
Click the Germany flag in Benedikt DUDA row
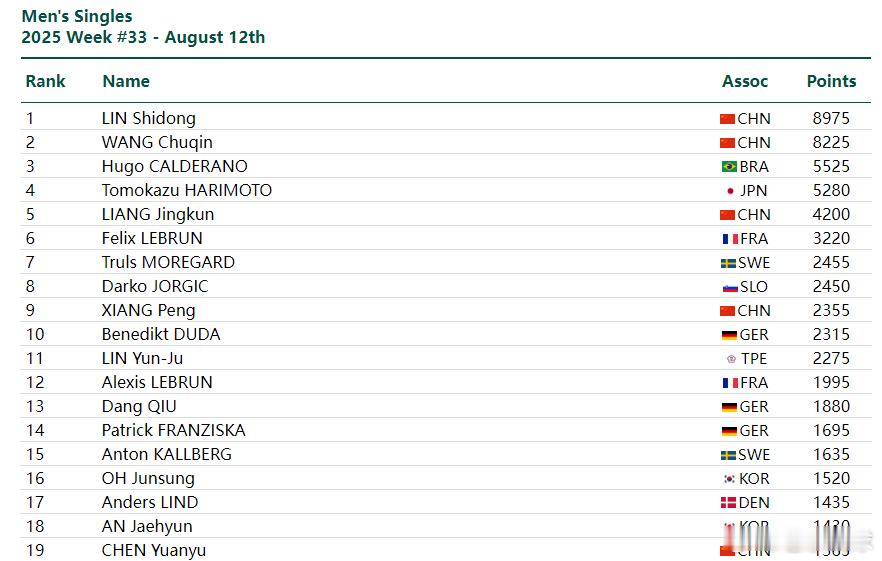click(729, 335)
